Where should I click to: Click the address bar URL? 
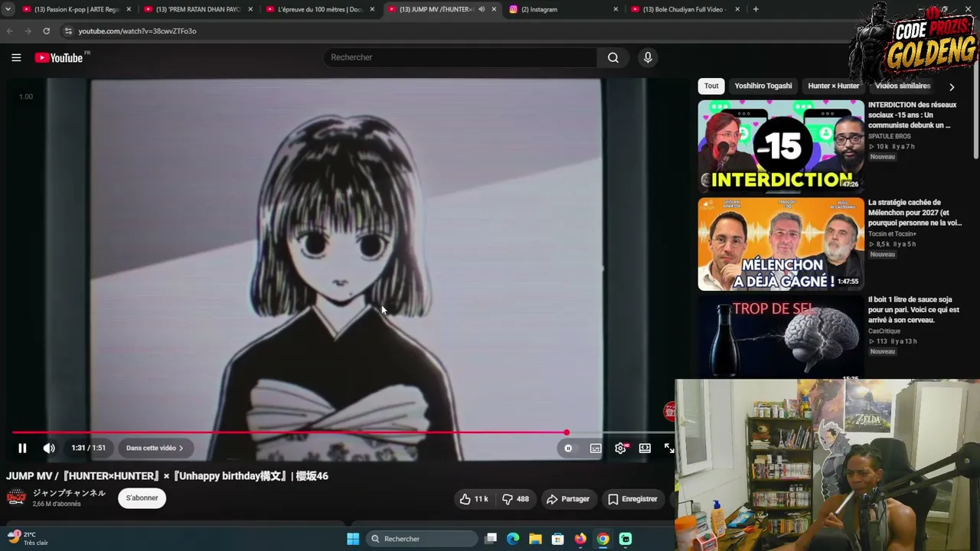click(137, 31)
